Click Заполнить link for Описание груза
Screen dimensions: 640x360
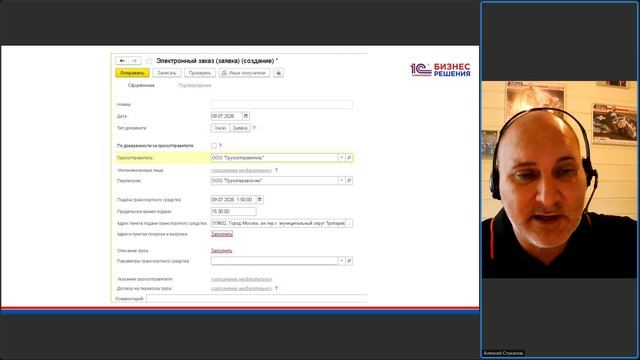pyautogui.click(x=222, y=251)
